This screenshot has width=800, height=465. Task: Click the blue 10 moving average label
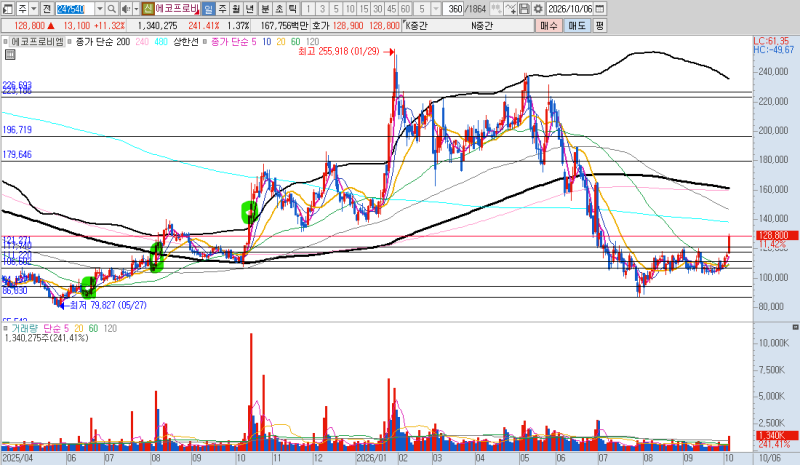pyautogui.click(x=267, y=42)
